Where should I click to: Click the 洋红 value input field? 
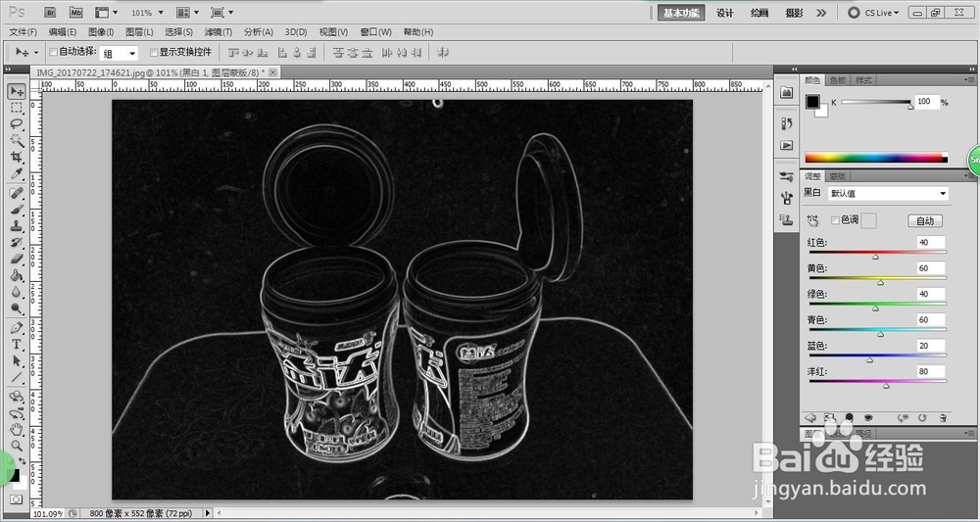click(931, 371)
